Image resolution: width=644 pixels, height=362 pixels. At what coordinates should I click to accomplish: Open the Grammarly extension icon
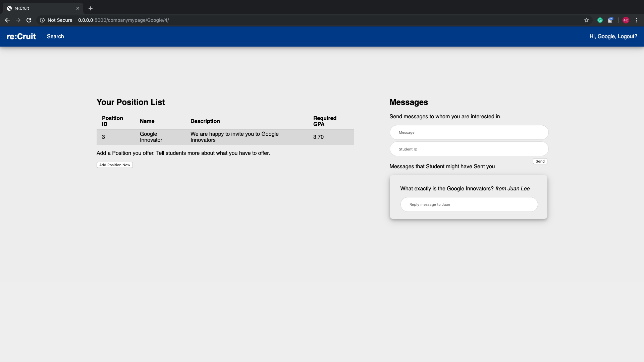[x=600, y=20]
